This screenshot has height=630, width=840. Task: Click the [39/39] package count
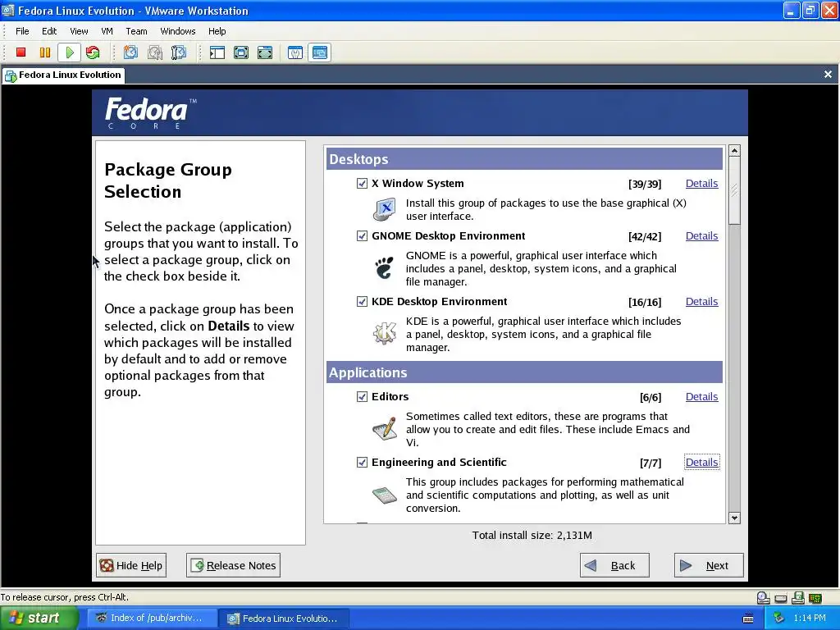click(645, 185)
